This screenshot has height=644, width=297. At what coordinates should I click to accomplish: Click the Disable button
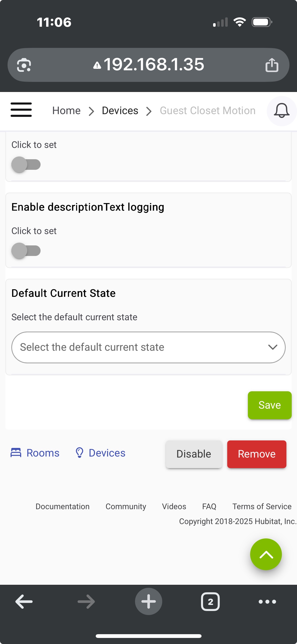coord(194,454)
